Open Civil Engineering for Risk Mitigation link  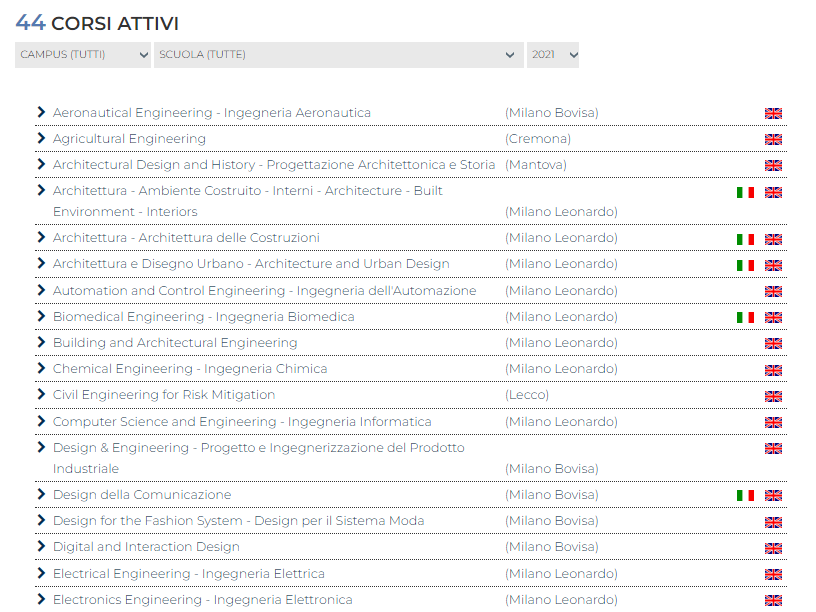tap(164, 395)
